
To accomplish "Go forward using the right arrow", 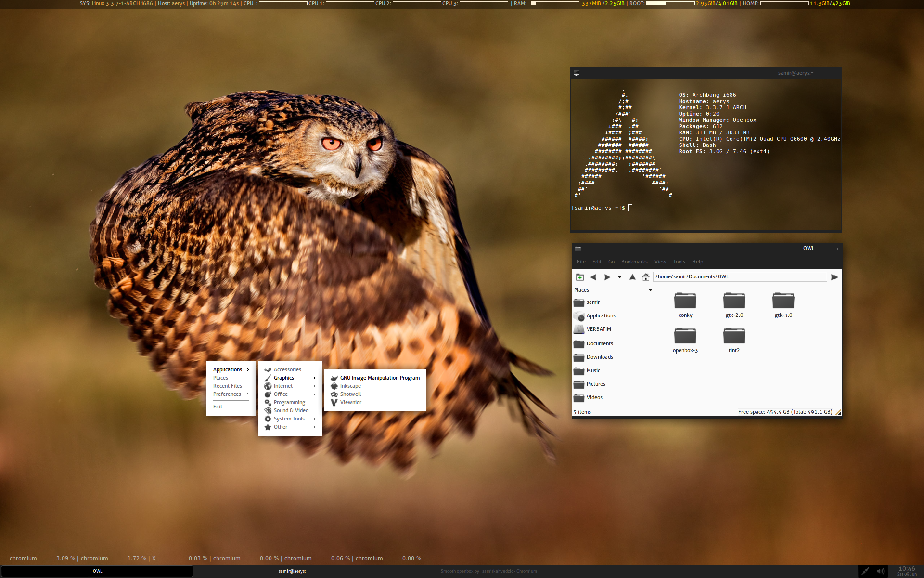I will [x=607, y=277].
